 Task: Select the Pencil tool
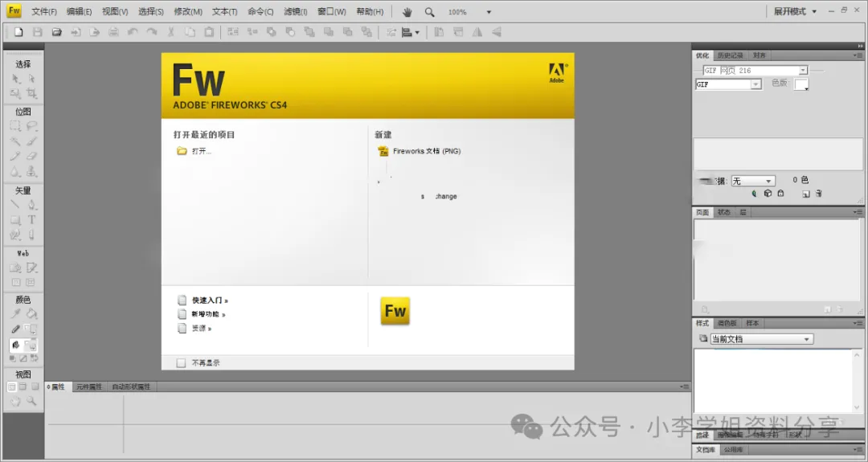15,157
